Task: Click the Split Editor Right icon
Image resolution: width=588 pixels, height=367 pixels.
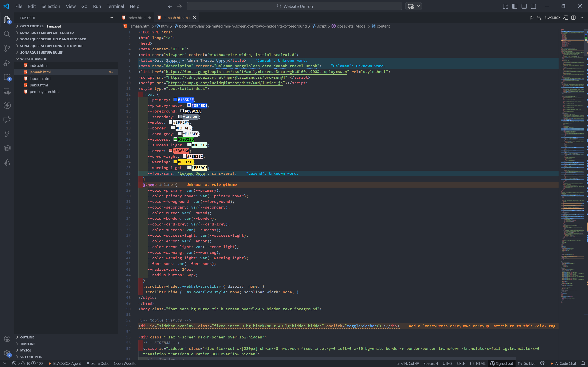Action: (x=573, y=18)
